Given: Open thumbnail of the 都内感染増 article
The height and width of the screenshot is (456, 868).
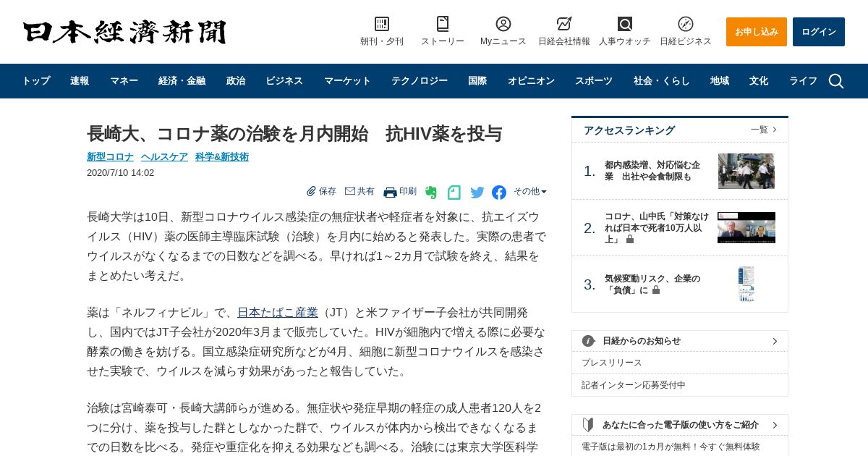Looking at the screenshot, I should (746, 171).
